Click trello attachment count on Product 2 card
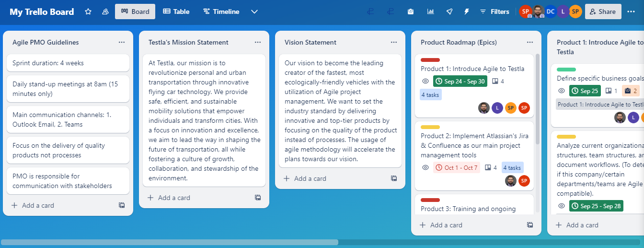The width and height of the screenshot is (644, 248). (491, 168)
